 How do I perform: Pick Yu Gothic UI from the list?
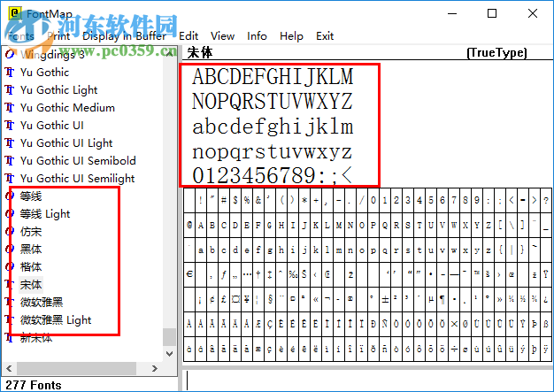coord(52,126)
